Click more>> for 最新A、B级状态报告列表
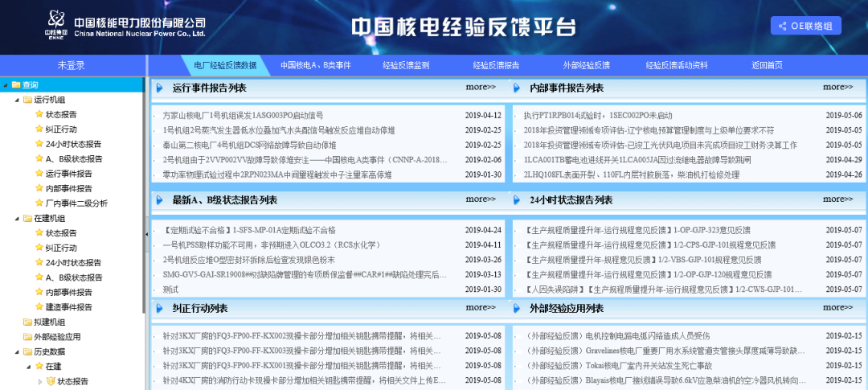 click(x=481, y=199)
